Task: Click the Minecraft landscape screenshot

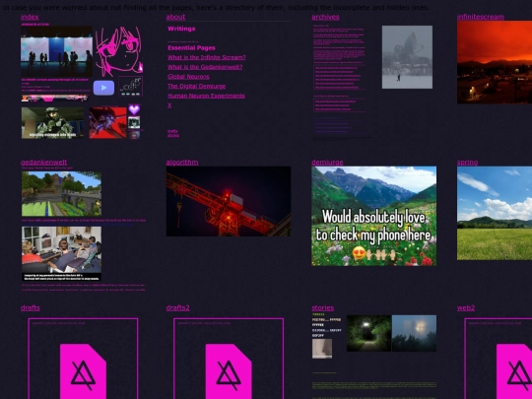Action: click(x=61, y=194)
